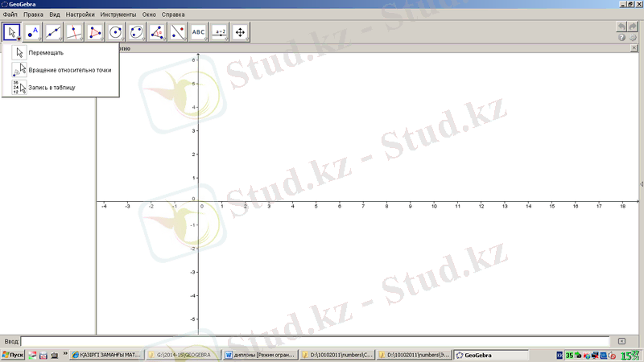Open the Окно menu
Screen dimensions: 644x362
click(x=149, y=14)
